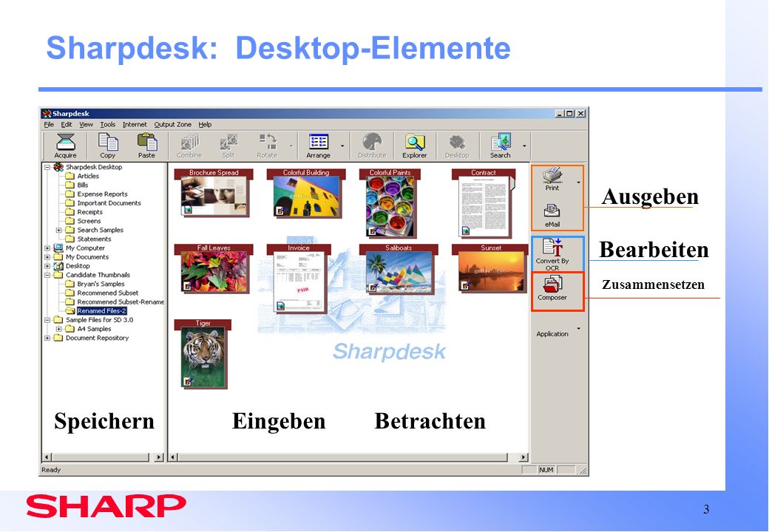Select the Articles folder
The image size is (769, 532).
point(88,176)
